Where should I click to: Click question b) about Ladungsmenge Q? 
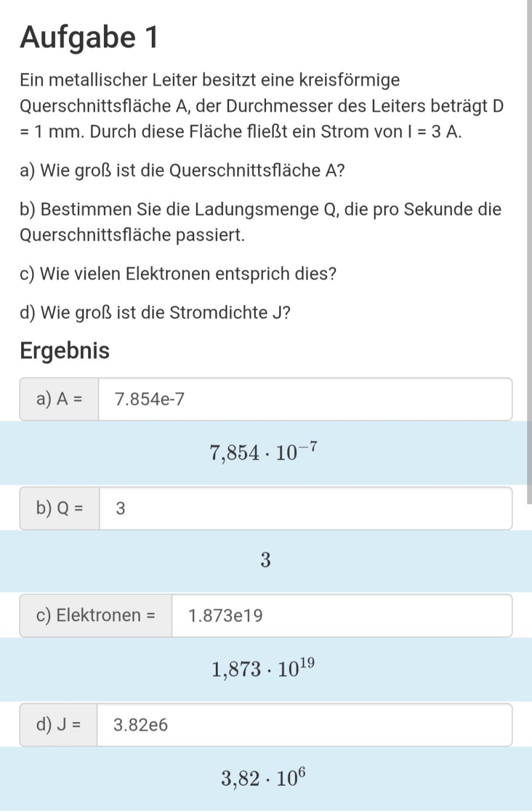(260, 222)
